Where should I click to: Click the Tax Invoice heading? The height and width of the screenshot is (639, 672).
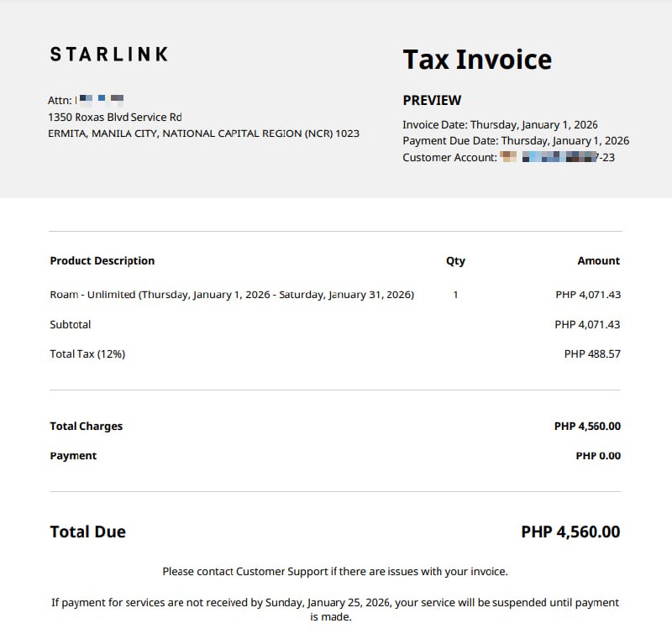coord(477,60)
